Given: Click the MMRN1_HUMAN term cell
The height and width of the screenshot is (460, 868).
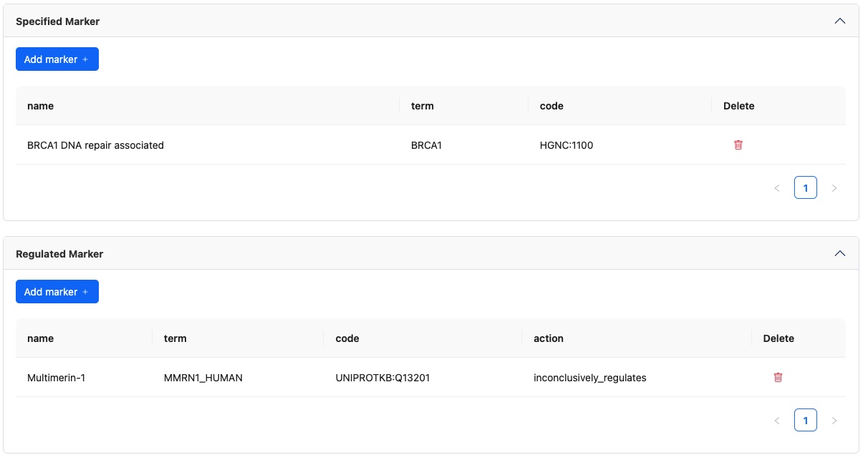Looking at the screenshot, I should click(x=238, y=378).
